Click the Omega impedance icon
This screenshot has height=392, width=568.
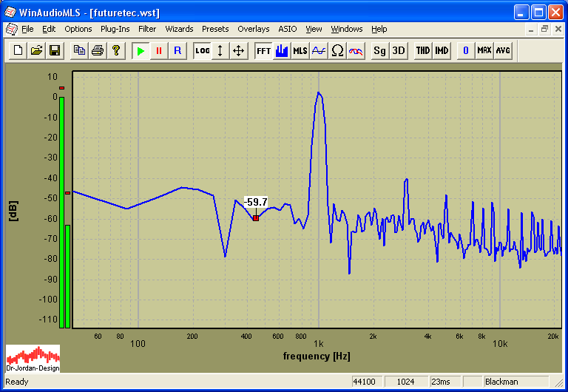pyautogui.click(x=337, y=50)
